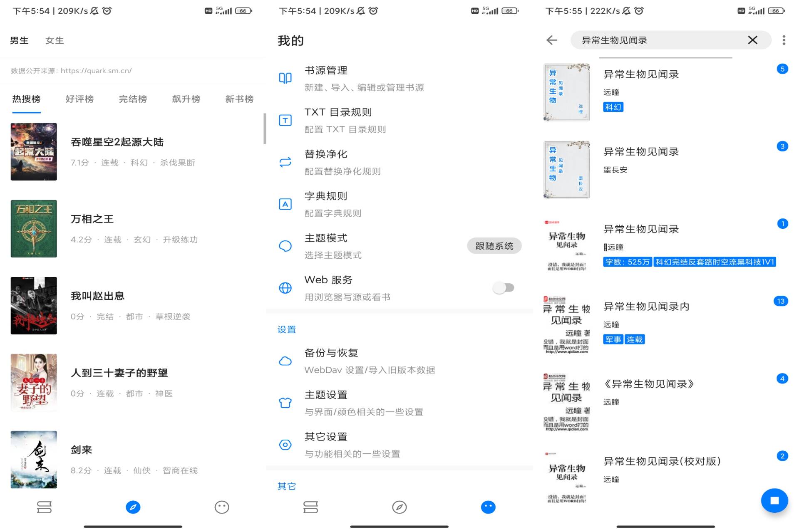Viewport: 799px width, 532px height.
Task: Open the 跟随系统 theme mode selector
Action: tap(494, 246)
